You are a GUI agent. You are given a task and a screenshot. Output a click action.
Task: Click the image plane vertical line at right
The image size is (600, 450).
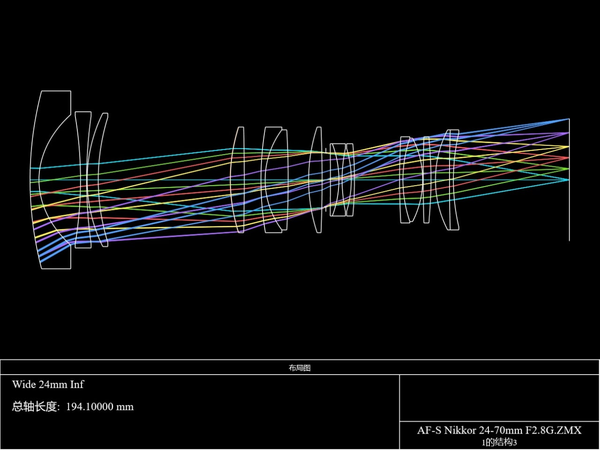tap(569, 179)
